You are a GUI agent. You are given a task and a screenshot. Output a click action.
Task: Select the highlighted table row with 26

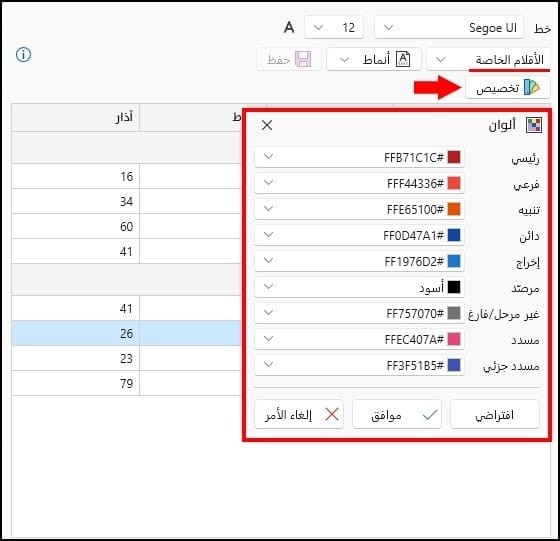pos(126,333)
